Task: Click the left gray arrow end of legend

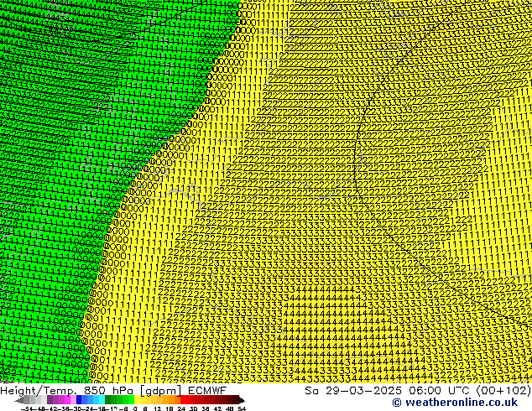Action: pos(19,400)
